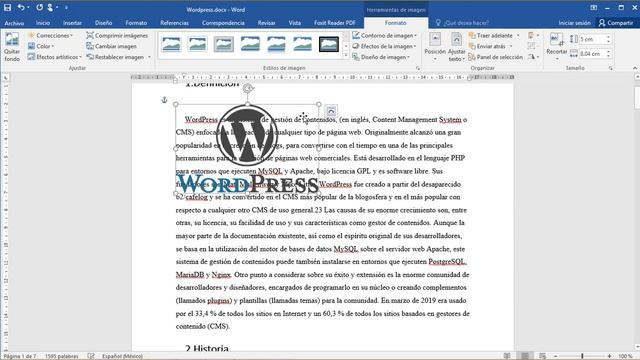
Task: Click the anchor icon in margin
Action: pos(164,100)
